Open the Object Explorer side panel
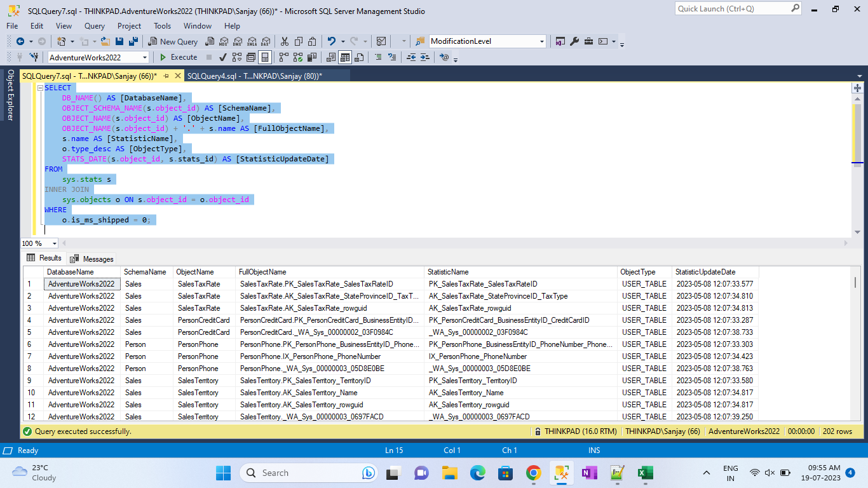This screenshot has width=868, height=488. click(10, 95)
